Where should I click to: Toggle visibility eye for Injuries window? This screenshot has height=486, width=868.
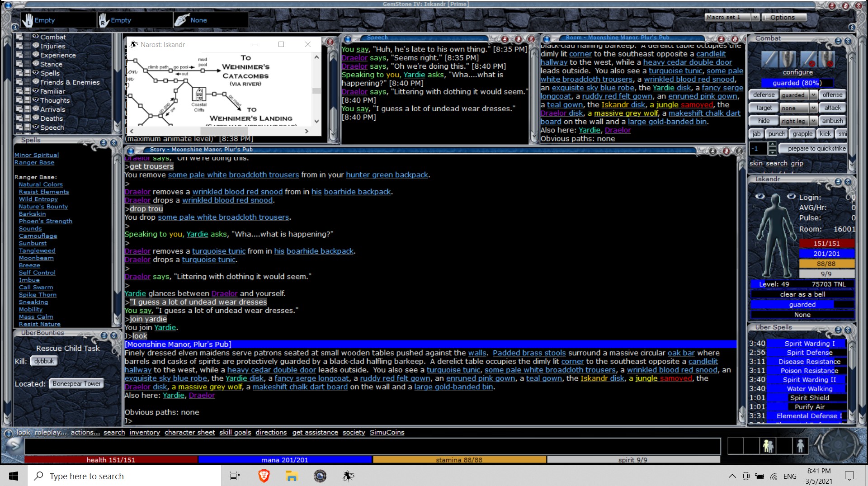click(36, 46)
